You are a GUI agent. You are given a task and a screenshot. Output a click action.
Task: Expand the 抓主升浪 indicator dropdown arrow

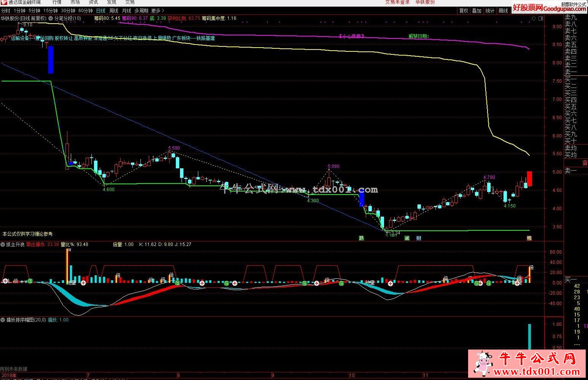pyautogui.click(x=3, y=244)
